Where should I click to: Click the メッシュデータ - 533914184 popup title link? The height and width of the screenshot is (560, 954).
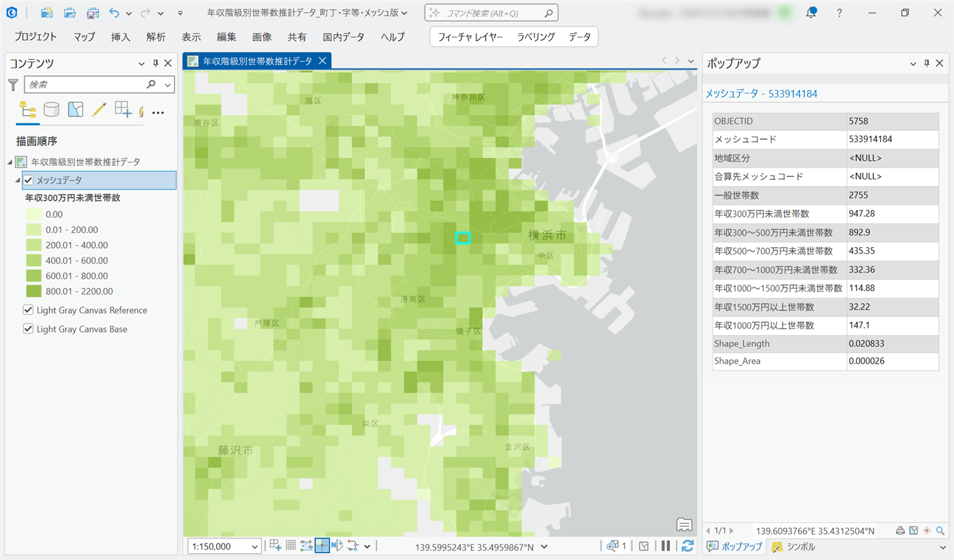760,94
